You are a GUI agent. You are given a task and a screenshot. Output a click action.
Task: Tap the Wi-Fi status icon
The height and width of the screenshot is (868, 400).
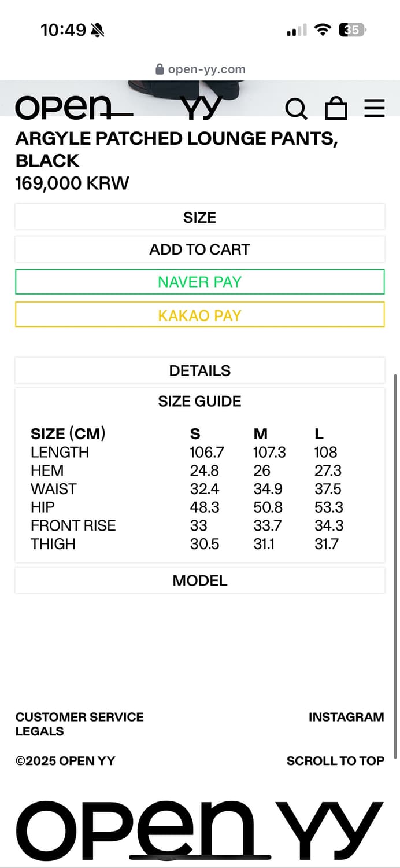[322, 30]
